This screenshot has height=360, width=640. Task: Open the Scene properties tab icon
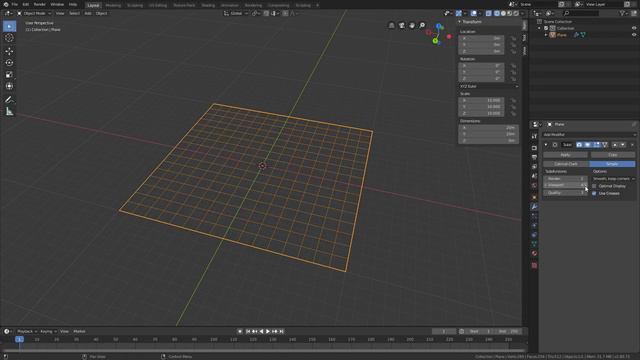pos(534,176)
